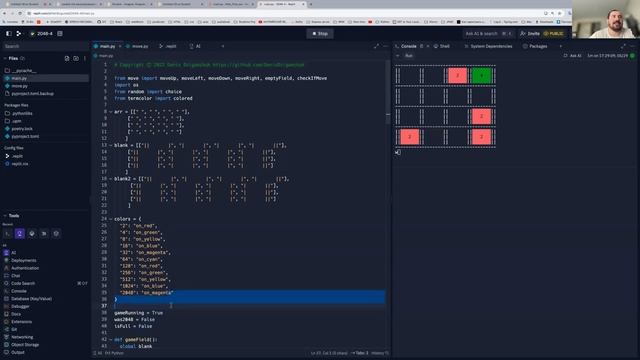The image size is (640, 360).
Task: Focus the Ask AI & search box
Action: pos(489,33)
